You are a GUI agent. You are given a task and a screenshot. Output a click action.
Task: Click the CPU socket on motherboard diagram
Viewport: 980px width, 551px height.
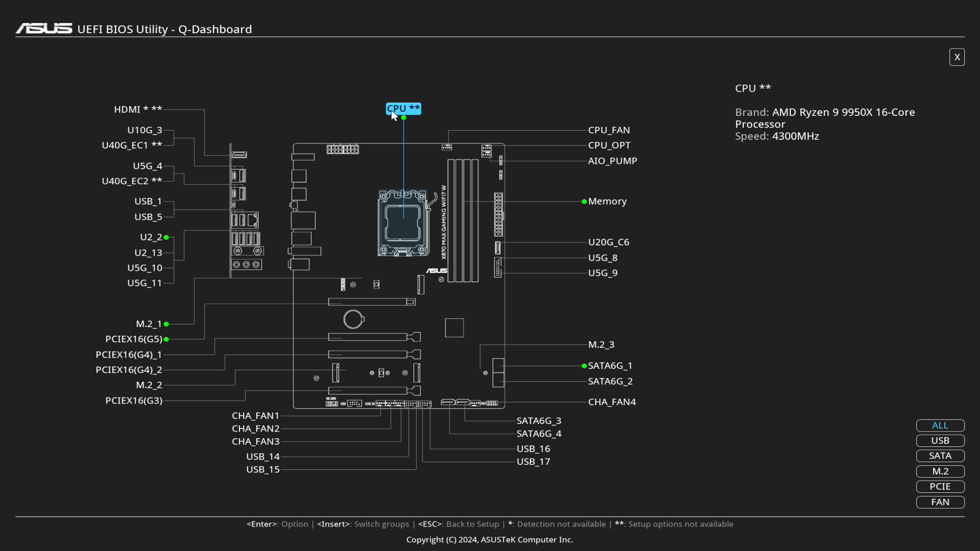(403, 223)
